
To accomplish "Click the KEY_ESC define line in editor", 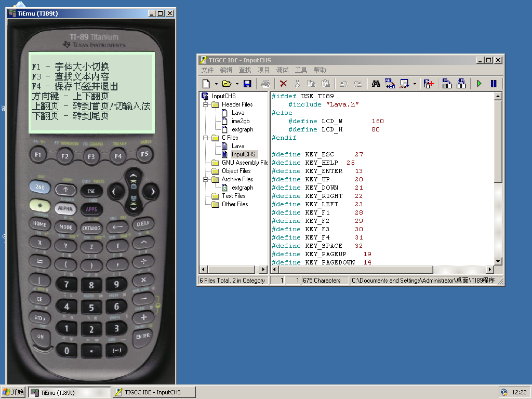I will (317, 154).
